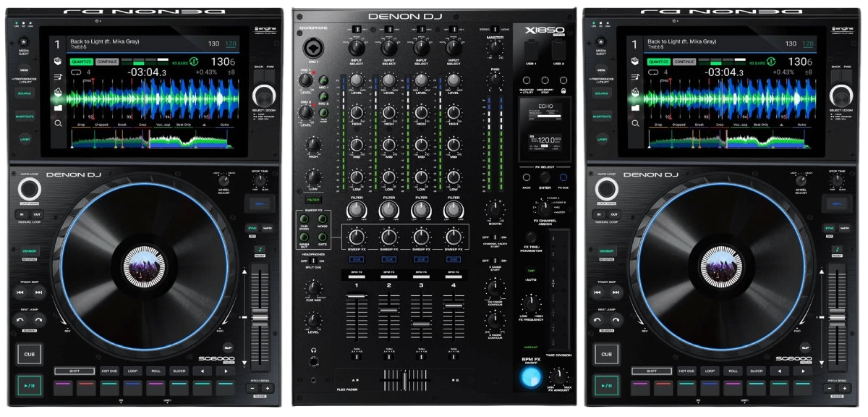Select HOT CUE pad mode on right deck

pos(686,371)
